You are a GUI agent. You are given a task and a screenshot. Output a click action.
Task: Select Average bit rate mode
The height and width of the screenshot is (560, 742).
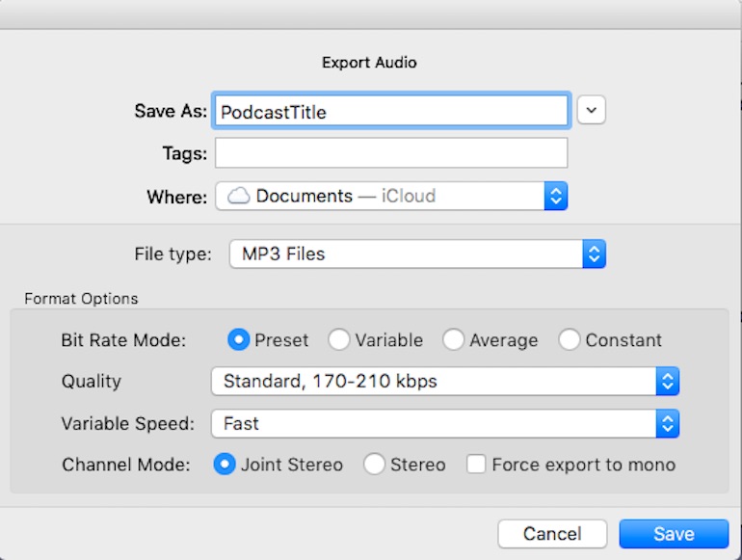click(x=453, y=340)
